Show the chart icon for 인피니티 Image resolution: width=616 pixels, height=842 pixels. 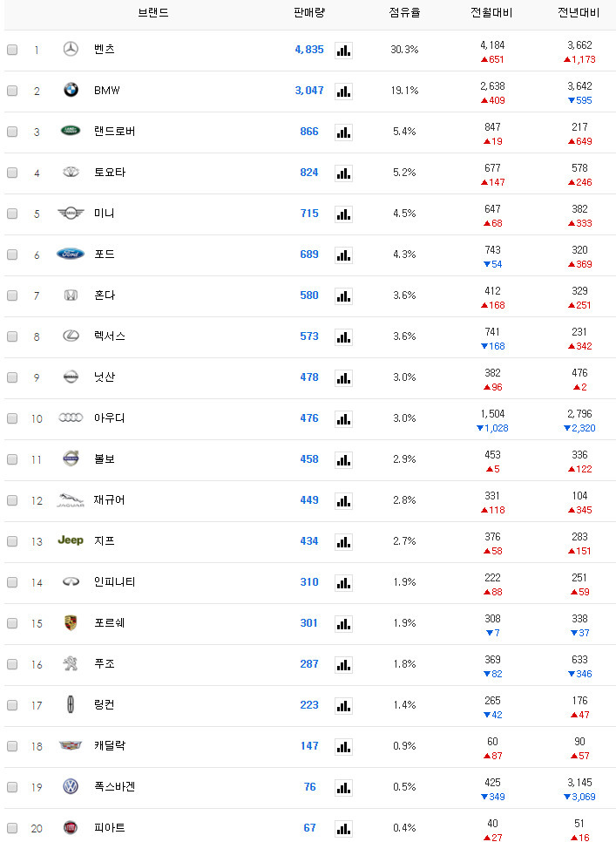pyautogui.click(x=343, y=582)
